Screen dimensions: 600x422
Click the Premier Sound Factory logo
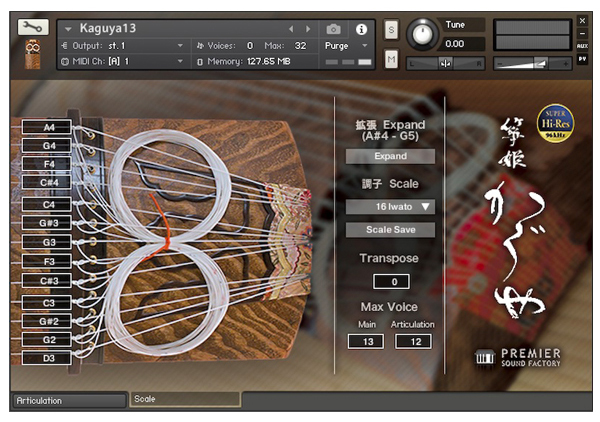tap(518, 358)
